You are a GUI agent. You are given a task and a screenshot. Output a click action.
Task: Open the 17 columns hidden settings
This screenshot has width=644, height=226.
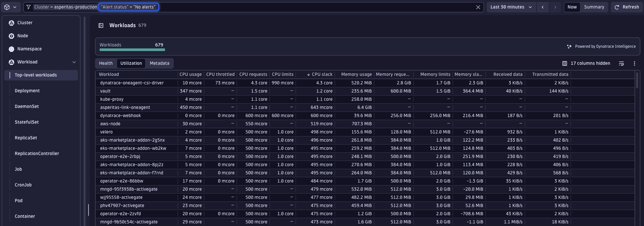[586, 63]
